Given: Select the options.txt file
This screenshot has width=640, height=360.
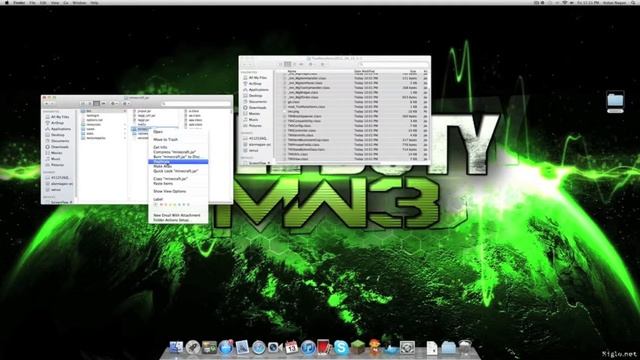Looking at the screenshot, I should click(x=94, y=120).
